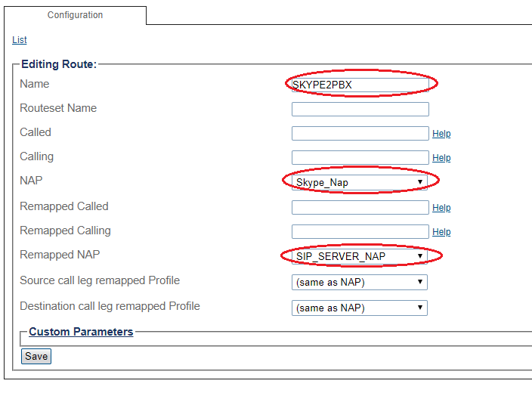Switch to the Configuration tab
Viewport: 532px width, 393px height.
[x=75, y=15]
